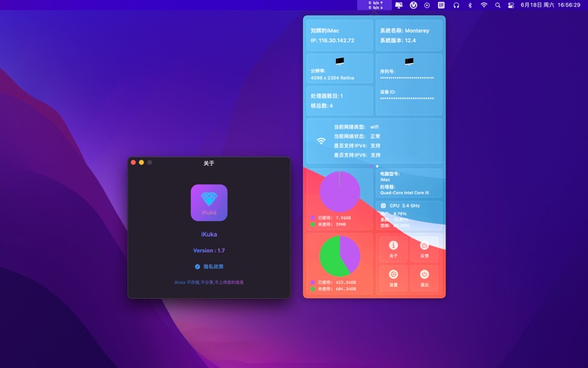Click the CPU 3.4 GHz label
This screenshot has height=368, width=588.
coord(405,206)
